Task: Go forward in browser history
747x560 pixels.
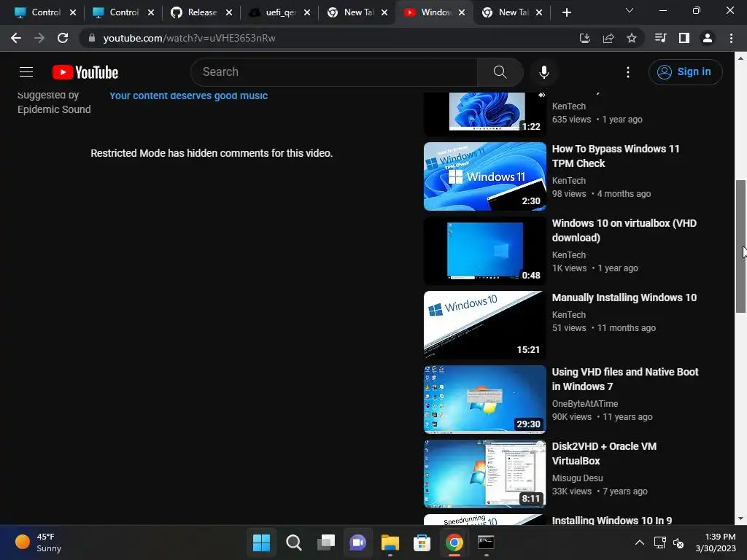Action: 39,38
